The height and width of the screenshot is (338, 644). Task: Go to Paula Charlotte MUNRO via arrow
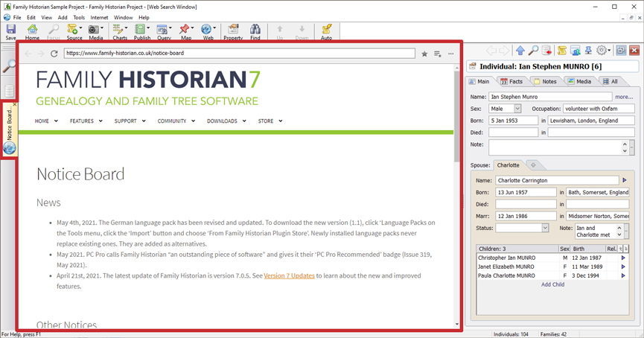tap(623, 275)
